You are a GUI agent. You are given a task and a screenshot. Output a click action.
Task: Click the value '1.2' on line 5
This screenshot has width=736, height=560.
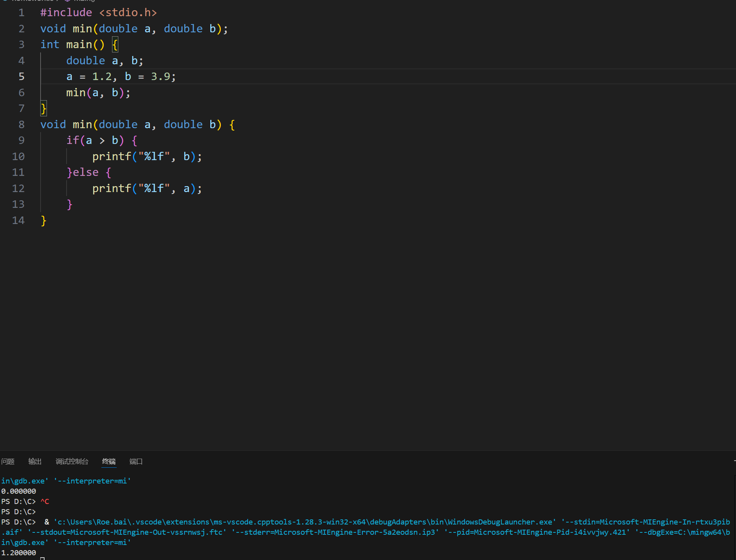[x=102, y=77]
